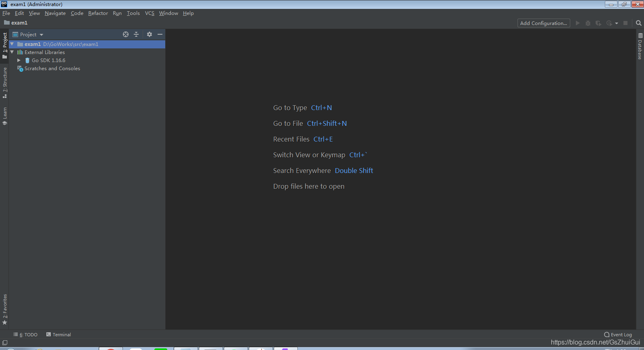The image size is (644, 350).
Task: Expand the Go SDK 1.16.6 arrow
Action: coord(19,60)
